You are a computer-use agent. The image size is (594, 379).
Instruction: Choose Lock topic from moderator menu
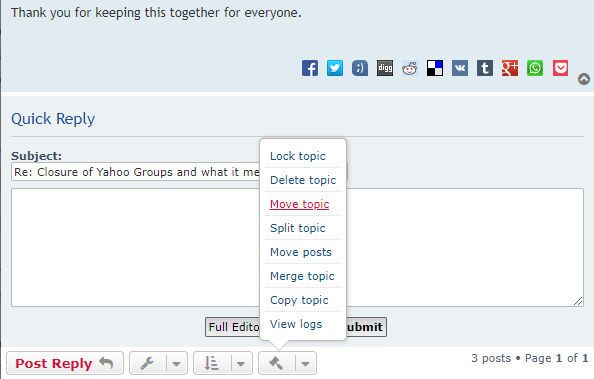pyautogui.click(x=298, y=156)
